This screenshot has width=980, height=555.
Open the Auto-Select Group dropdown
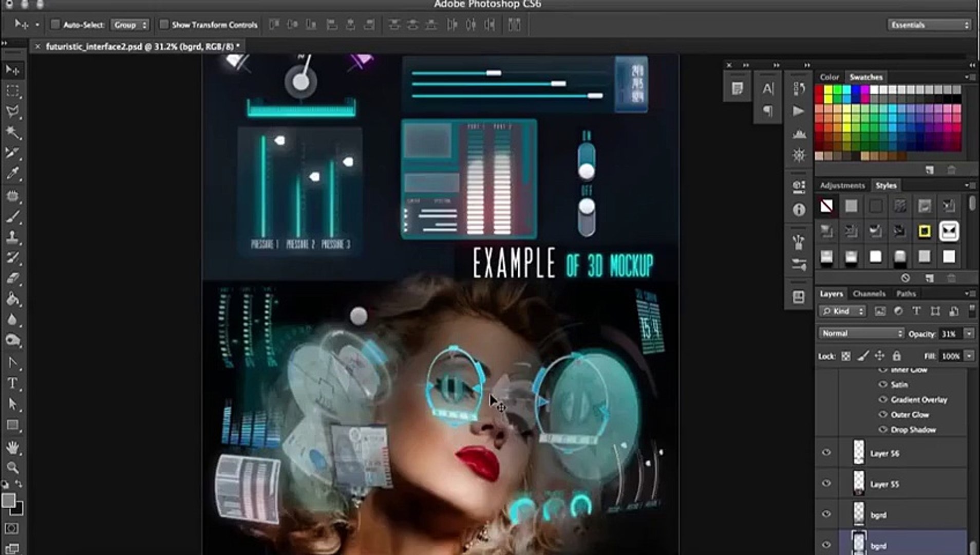coord(130,25)
